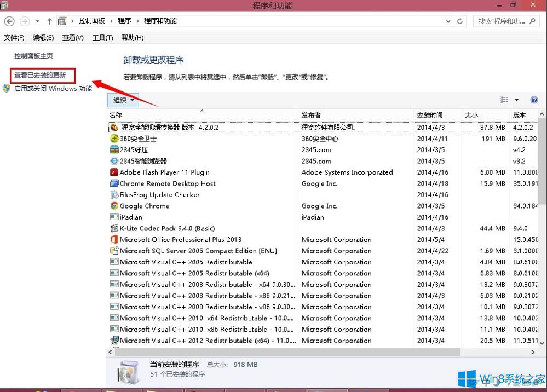
Task: Click the Back navigation arrow
Action: (x=9, y=21)
